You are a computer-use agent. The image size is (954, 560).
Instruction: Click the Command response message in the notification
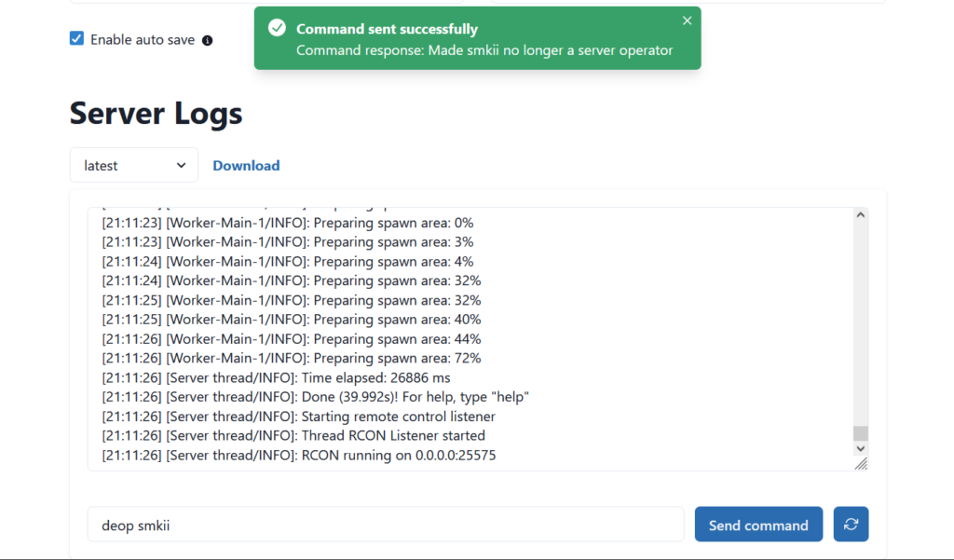click(484, 50)
